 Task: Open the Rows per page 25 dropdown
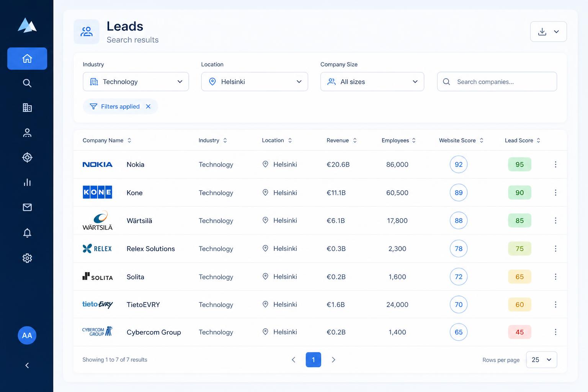coord(542,360)
